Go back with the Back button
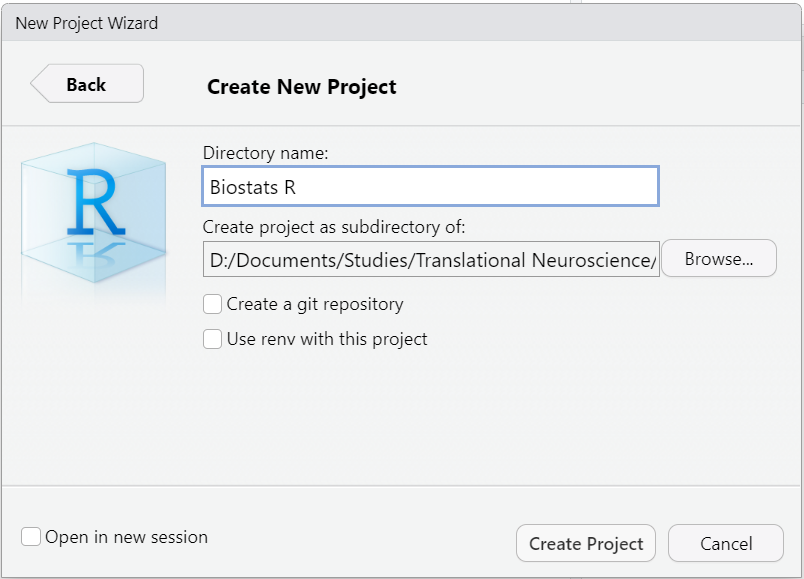 click(87, 84)
